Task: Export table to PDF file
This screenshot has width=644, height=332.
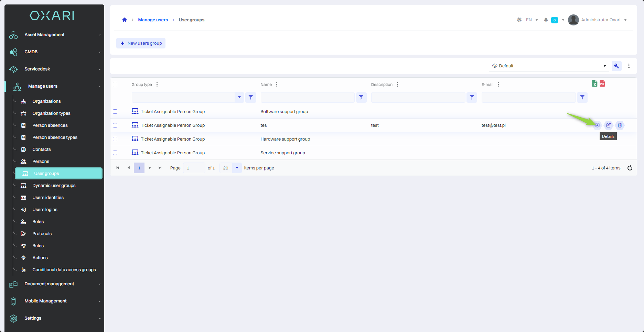Action: click(x=602, y=84)
